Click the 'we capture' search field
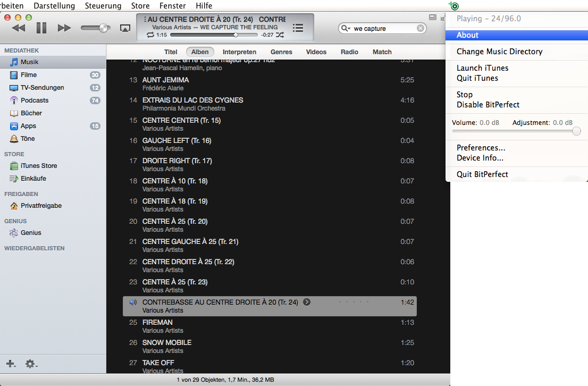 tap(383, 28)
